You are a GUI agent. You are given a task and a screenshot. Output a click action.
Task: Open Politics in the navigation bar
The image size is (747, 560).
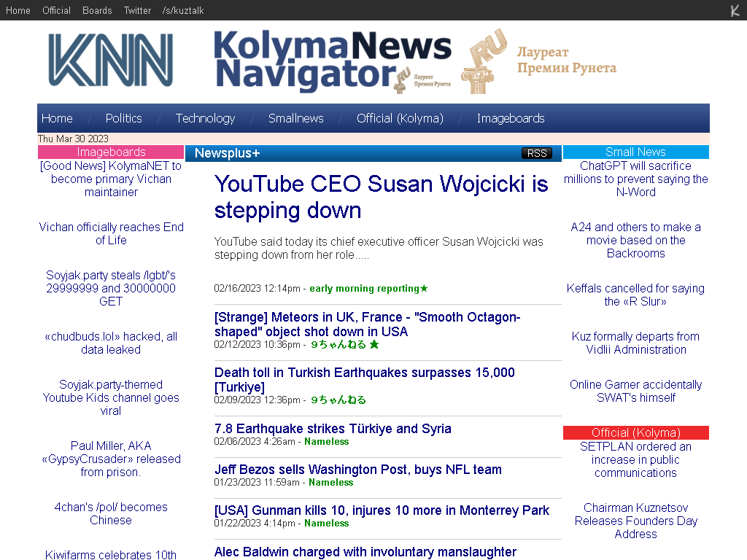123,118
